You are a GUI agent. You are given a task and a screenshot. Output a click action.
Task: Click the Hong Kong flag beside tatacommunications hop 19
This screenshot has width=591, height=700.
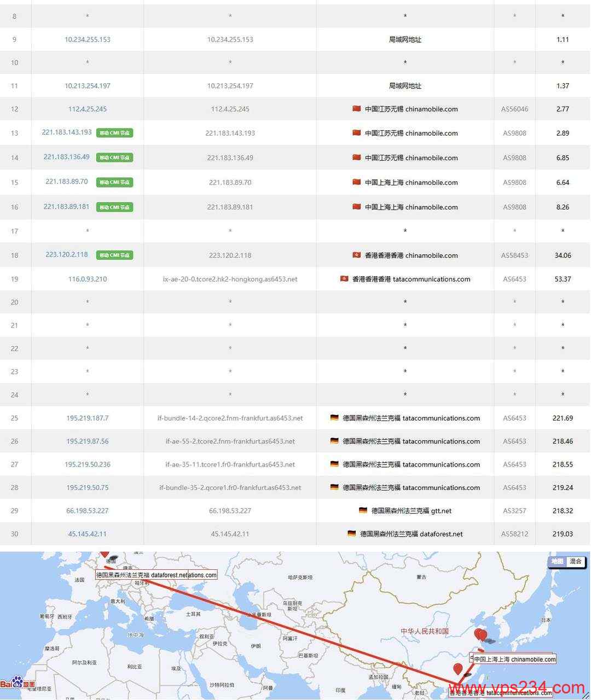tap(344, 278)
